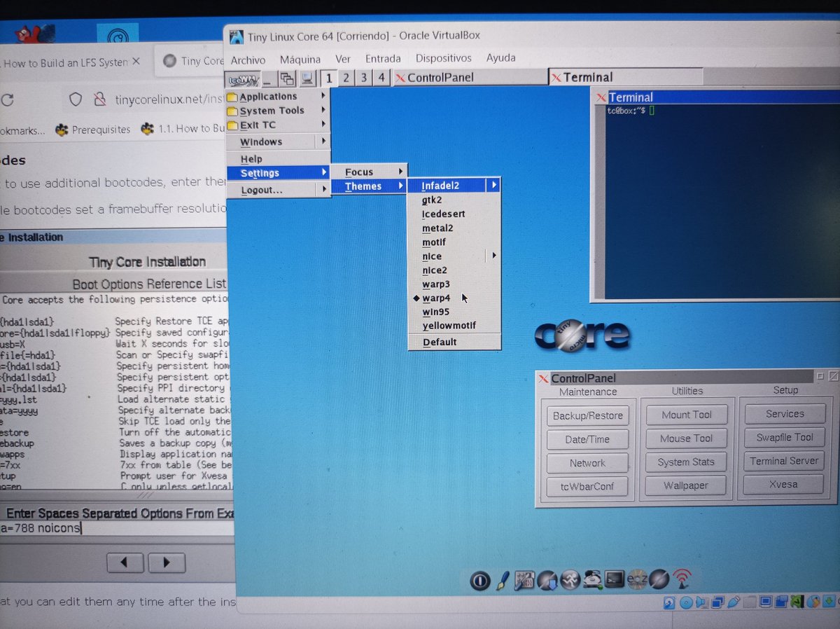Click VirtualBox display status icon
840x629 pixels.
click(x=766, y=601)
